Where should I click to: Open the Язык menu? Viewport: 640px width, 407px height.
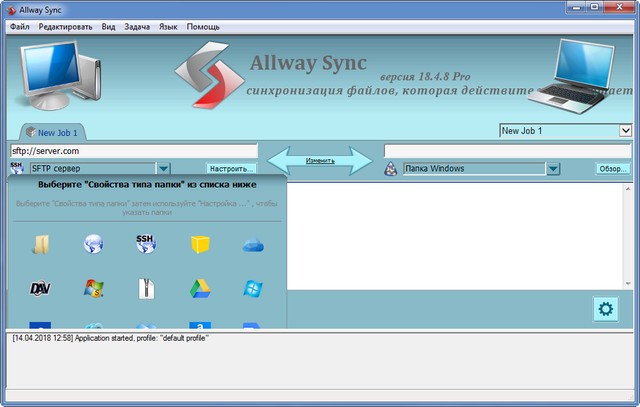pyautogui.click(x=168, y=27)
